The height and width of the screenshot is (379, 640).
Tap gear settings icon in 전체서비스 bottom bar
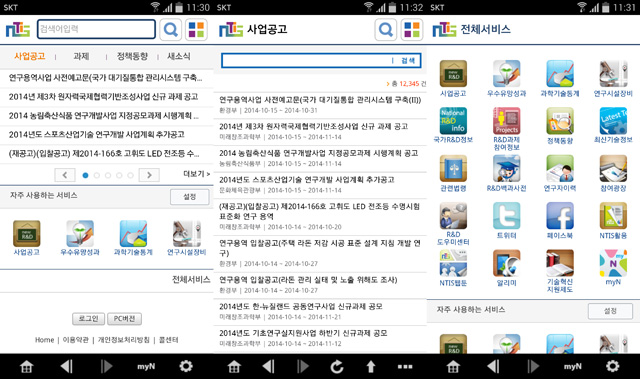(612, 366)
